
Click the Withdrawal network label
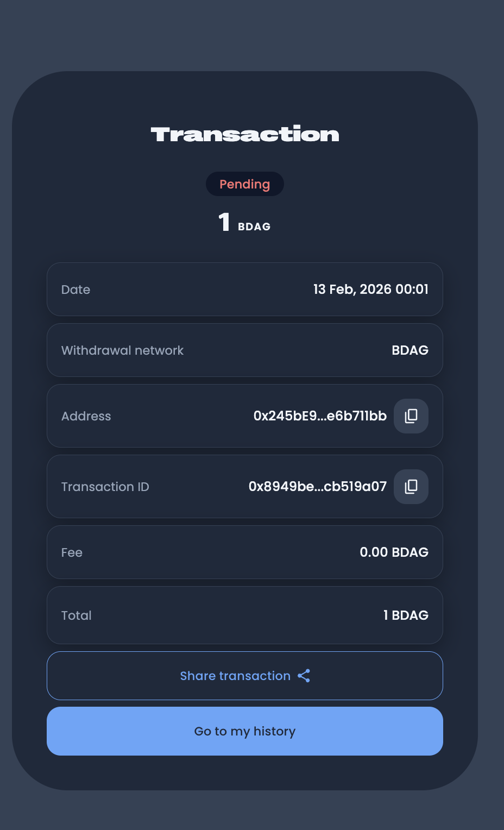tap(122, 350)
